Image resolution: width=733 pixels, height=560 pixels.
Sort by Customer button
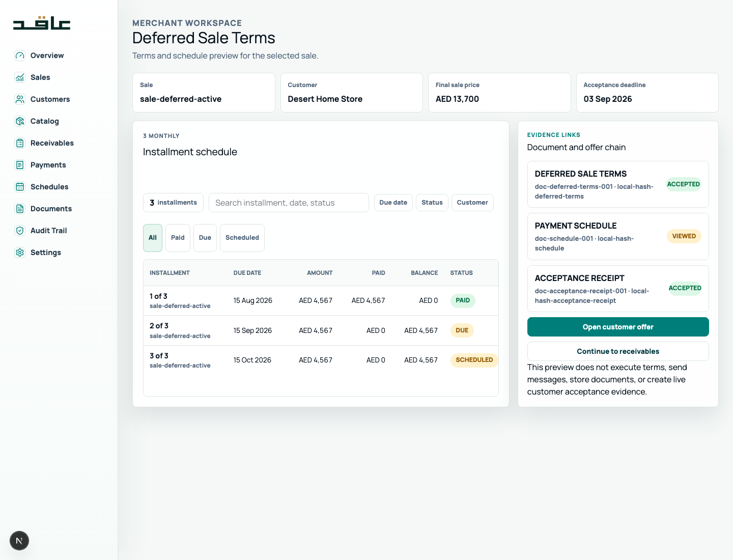click(x=472, y=203)
